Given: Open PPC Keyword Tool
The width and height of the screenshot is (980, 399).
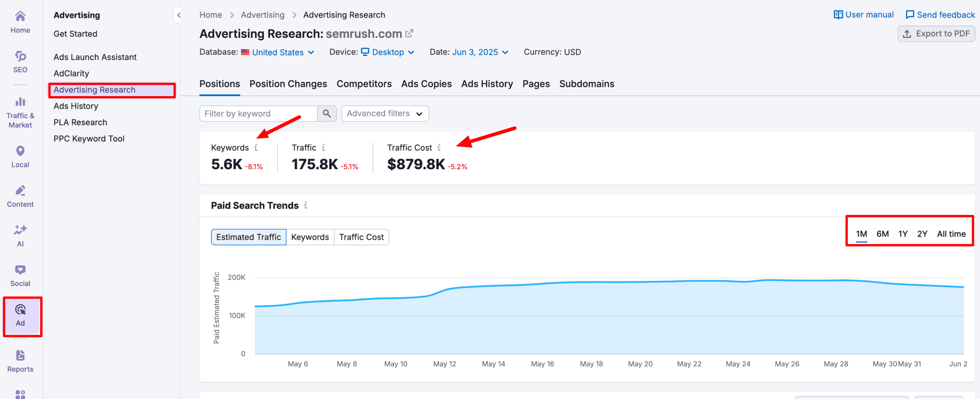Looking at the screenshot, I should pyautogui.click(x=89, y=139).
